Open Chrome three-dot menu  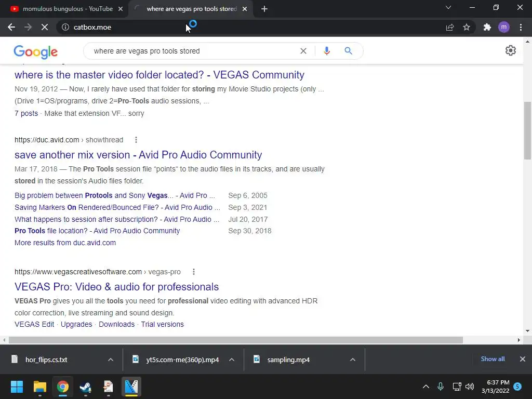click(x=521, y=27)
